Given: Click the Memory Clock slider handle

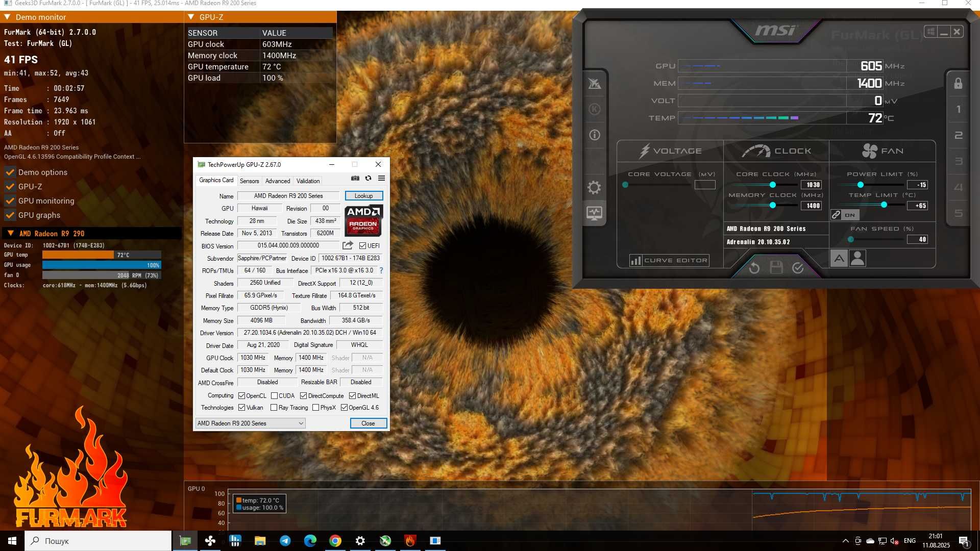Looking at the screenshot, I should tap(773, 205).
